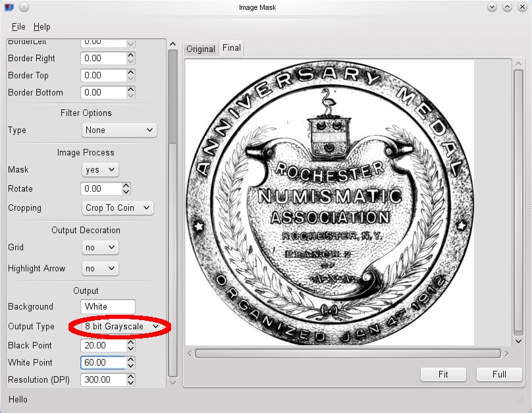Open the File menu

point(18,26)
